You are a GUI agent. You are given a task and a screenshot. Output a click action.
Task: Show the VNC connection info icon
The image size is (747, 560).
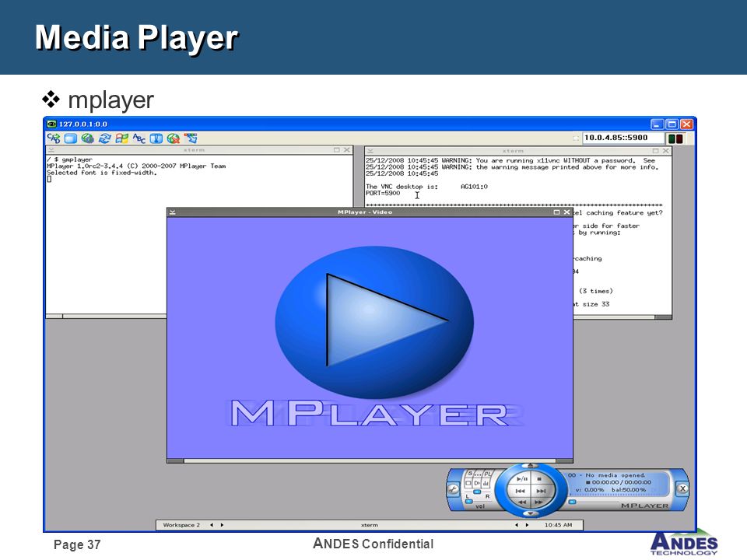[156, 138]
